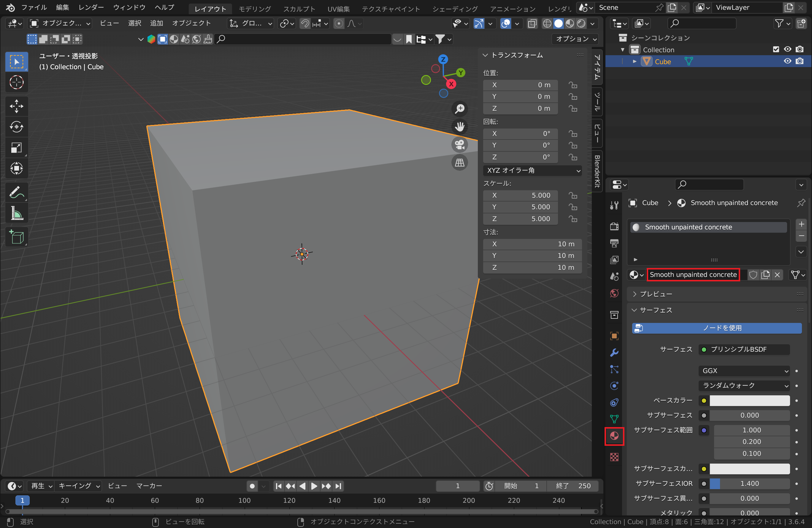Viewport: 812px width, 528px height.
Task: Switch to the モデリング workspace tab
Action: 255,9
